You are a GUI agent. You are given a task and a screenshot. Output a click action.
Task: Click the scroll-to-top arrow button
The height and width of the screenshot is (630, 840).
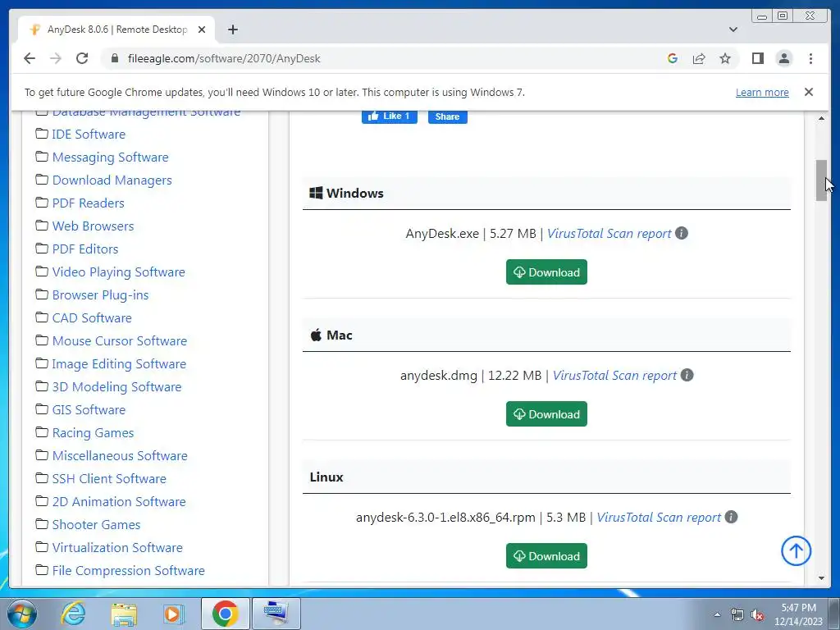tap(796, 550)
